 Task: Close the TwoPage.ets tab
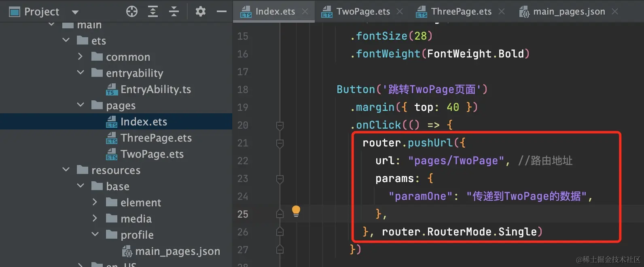click(400, 11)
